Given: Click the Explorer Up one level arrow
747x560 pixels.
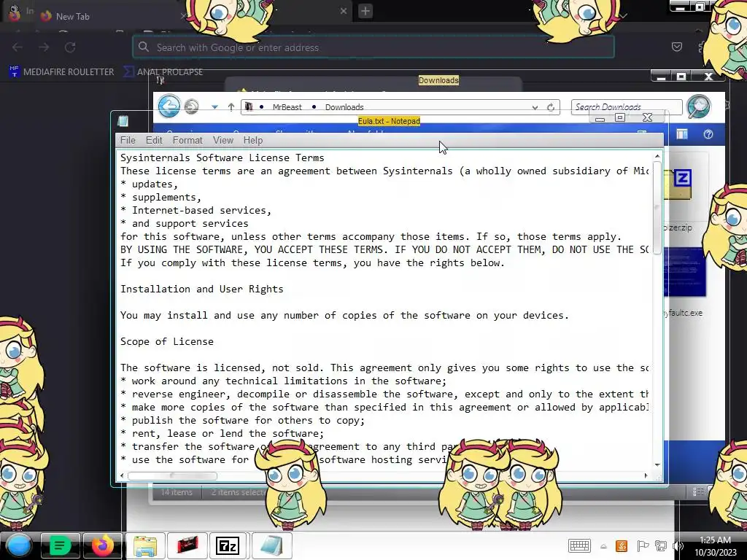Looking at the screenshot, I should pyautogui.click(x=231, y=107).
